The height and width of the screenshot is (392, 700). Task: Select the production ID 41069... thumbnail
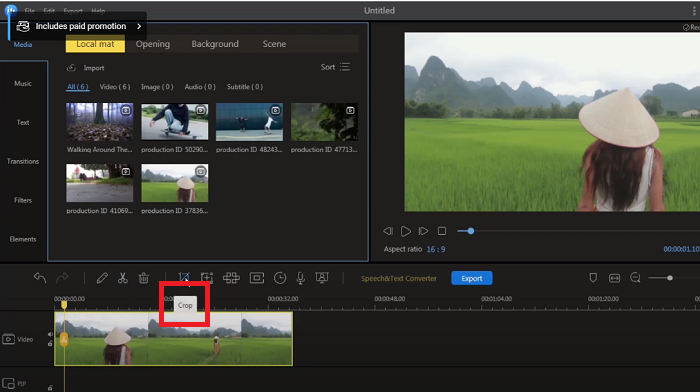click(100, 183)
